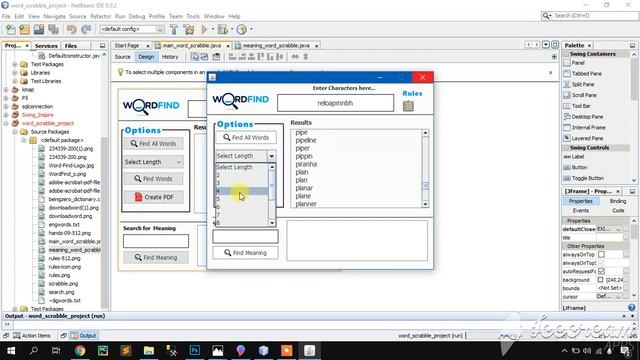Click the Redo toolbar icon
Image resolution: width=640 pixels, height=360 pixels.
(x=86, y=29)
